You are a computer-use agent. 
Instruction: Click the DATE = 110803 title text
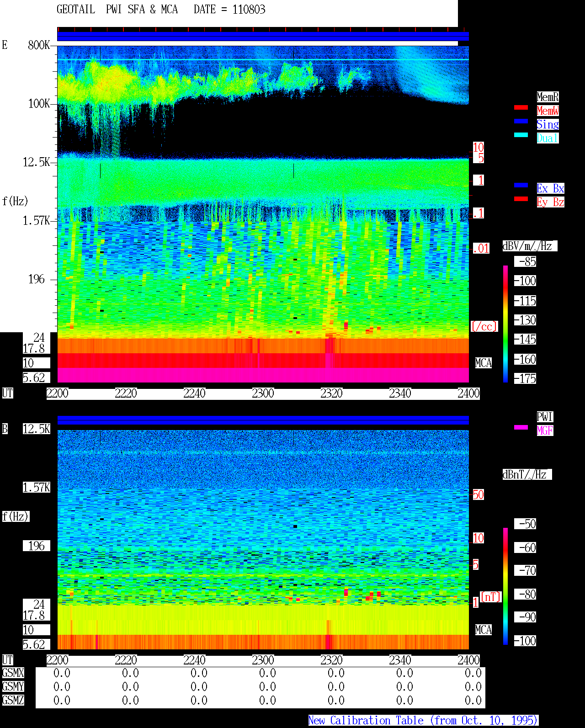click(229, 10)
